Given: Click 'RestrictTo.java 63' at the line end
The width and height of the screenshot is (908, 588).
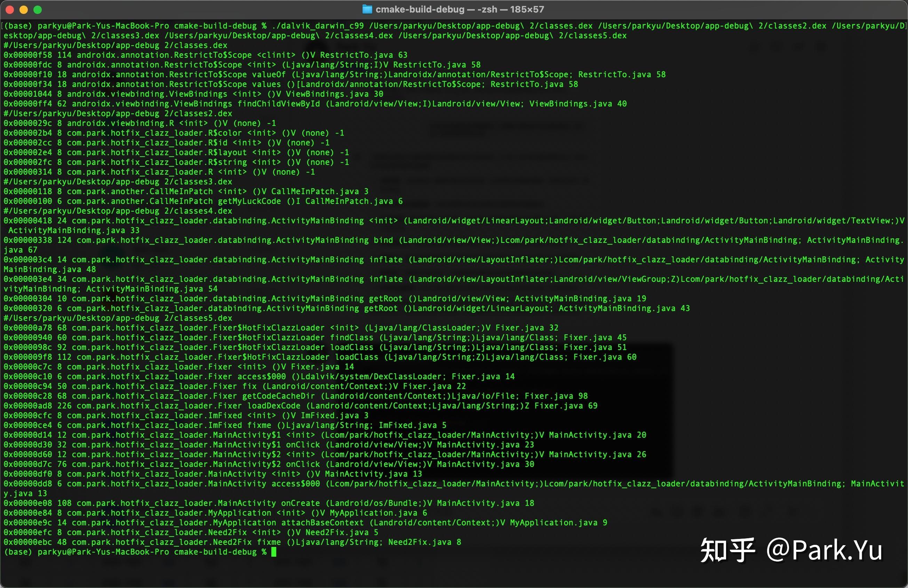Looking at the screenshot, I should tap(364, 55).
